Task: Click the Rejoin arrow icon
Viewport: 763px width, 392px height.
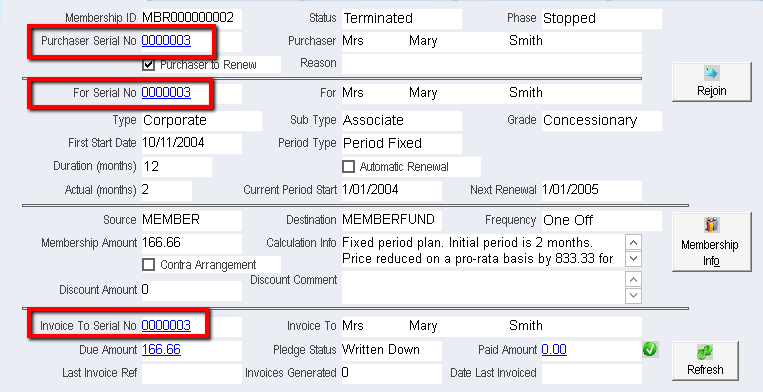Action: pyautogui.click(x=711, y=73)
